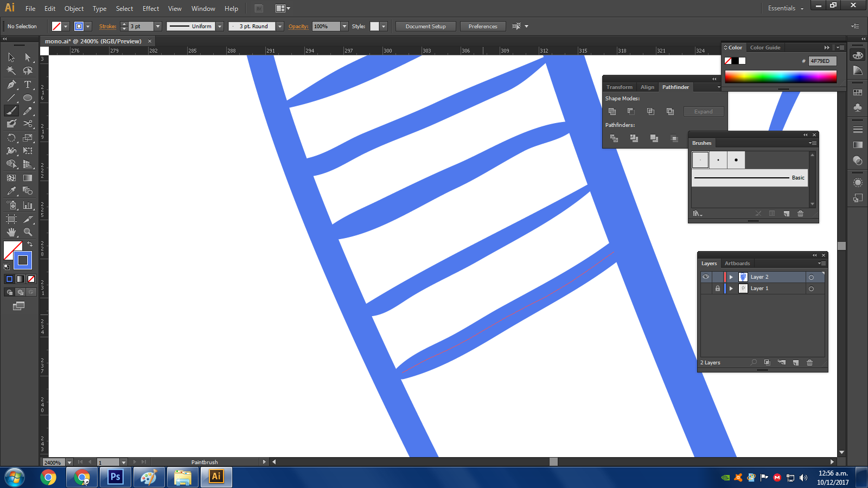Open the Window menu

(x=203, y=9)
